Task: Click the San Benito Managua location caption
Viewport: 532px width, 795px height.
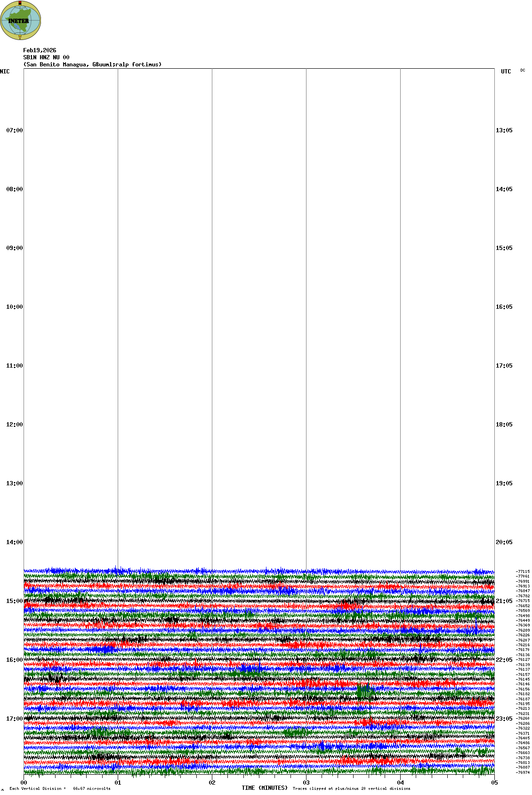Action: [x=92, y=64]
